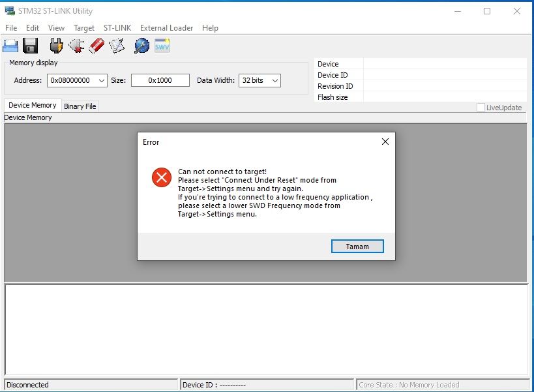Open the Edit menu
The image size is (534, 392).
(x=33, y=28)
